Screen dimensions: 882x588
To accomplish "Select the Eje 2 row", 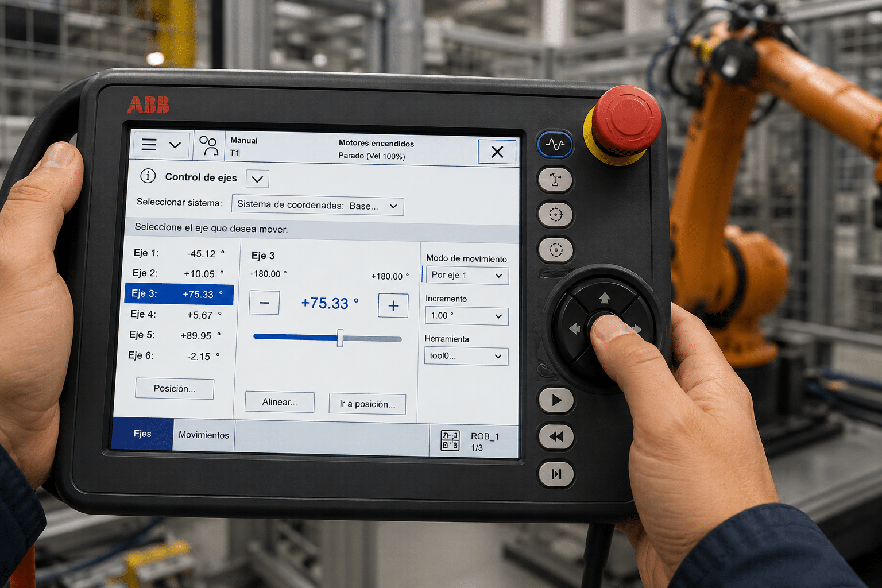I will pos(179,273).
